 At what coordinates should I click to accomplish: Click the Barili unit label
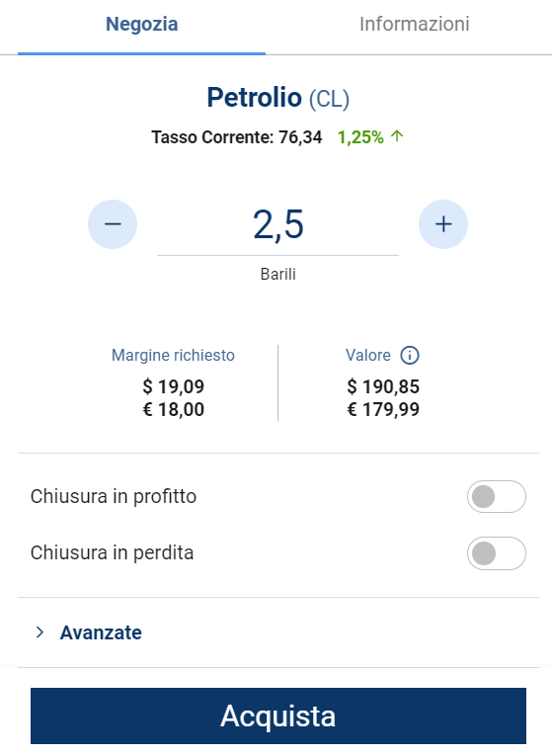(x=277, y=274)
